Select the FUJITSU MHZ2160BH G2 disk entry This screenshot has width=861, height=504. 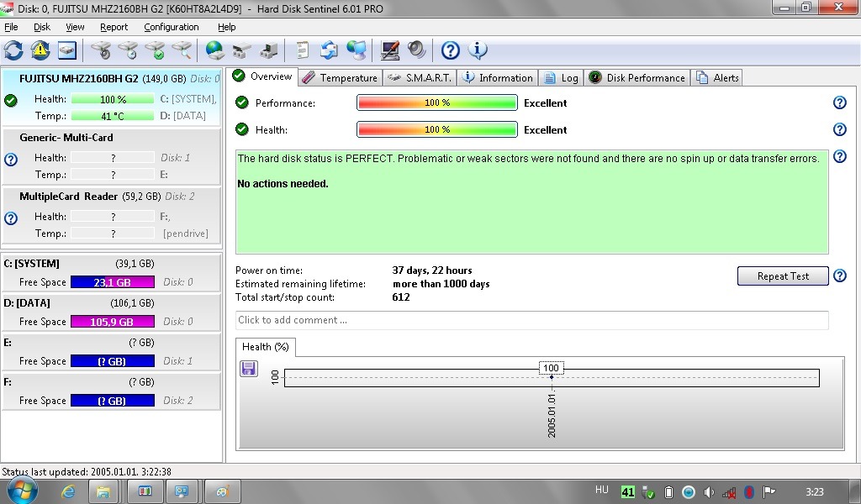pyautogui.click(x=111, y=97)
